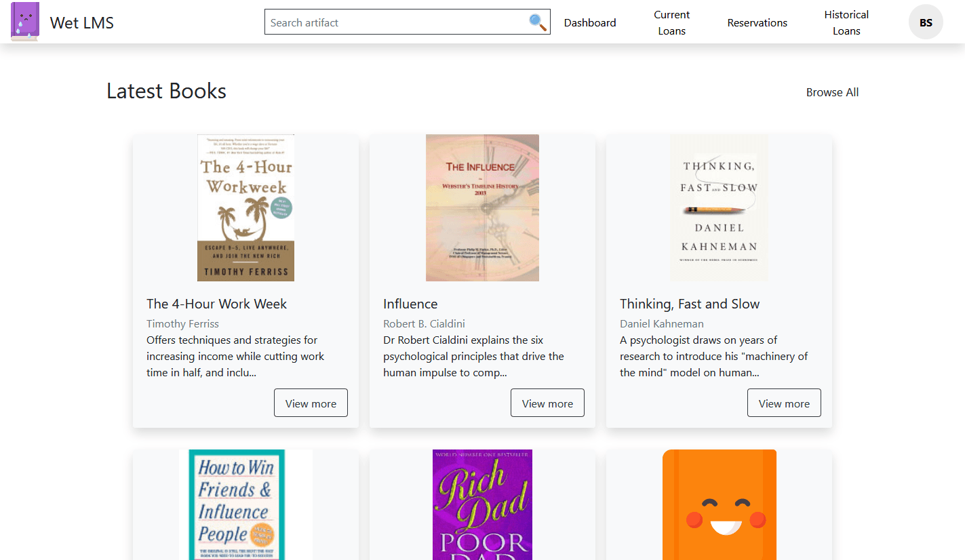Image resolution: width=965 pixels, height=560 pixels.
Task: Open Current Loans in the navbar
Action: 671,22
